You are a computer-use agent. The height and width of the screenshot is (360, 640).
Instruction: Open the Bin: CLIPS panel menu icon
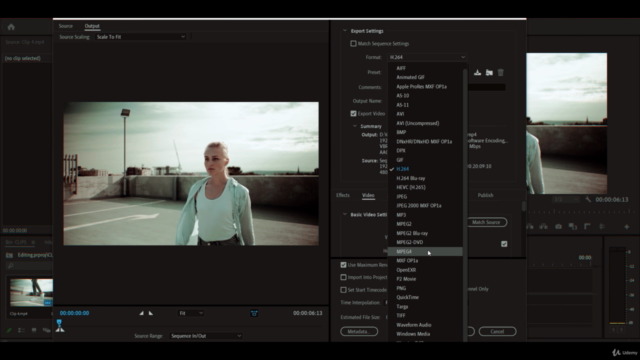(x=33, y=242)
